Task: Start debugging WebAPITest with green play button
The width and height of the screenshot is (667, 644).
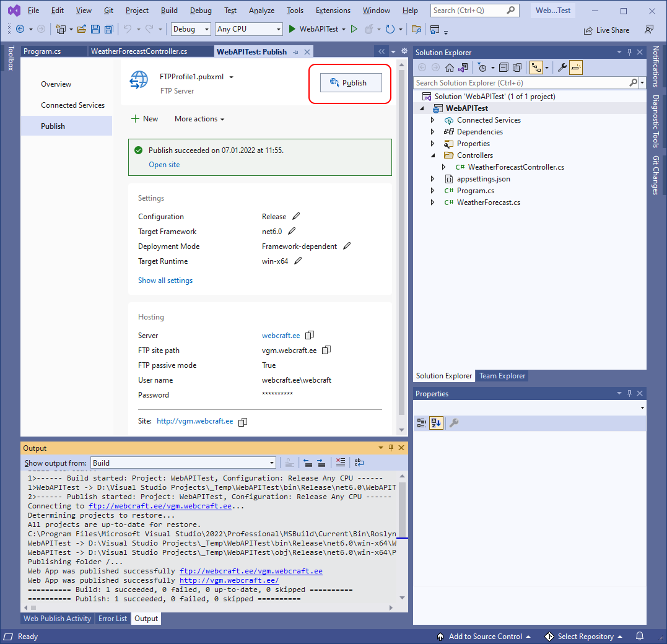Action: [x=292, y=29]
